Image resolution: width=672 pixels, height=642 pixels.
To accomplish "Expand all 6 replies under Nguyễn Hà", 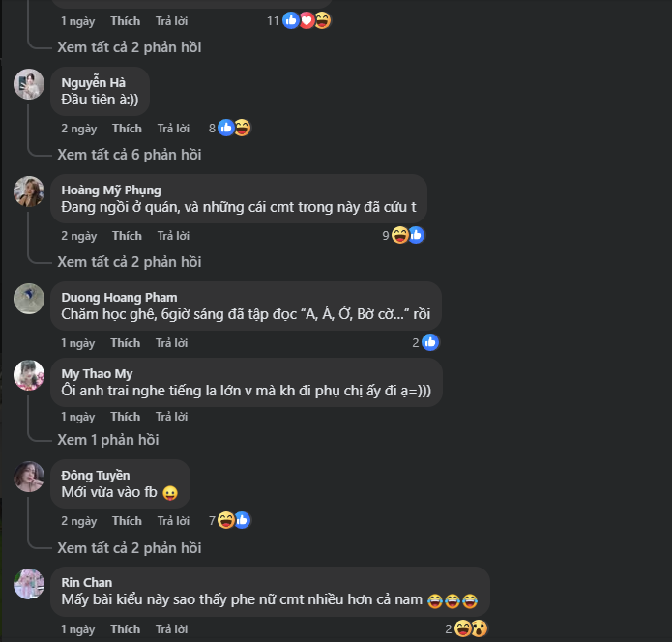I will (x=129, y=155).
